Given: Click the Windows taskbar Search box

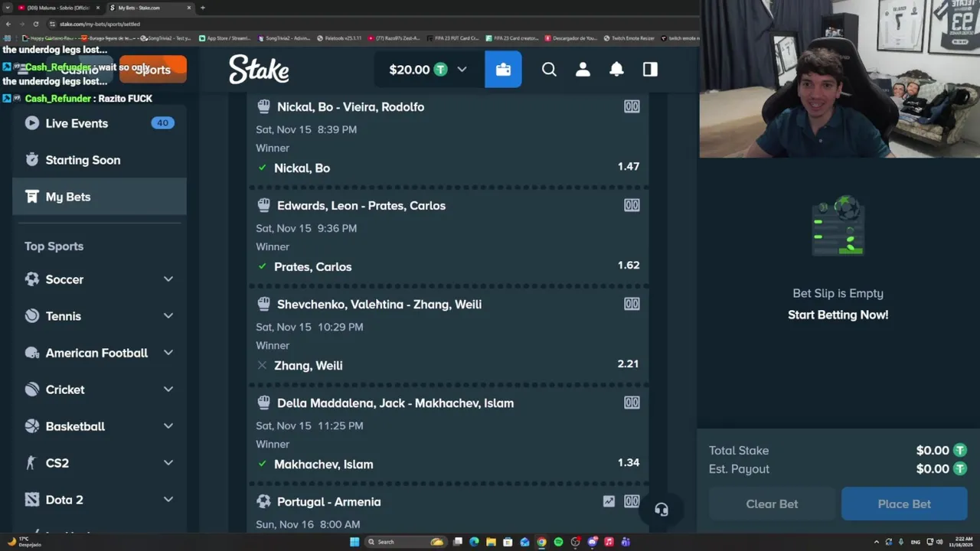Looking at the screenshot, I should click(406, 542).
